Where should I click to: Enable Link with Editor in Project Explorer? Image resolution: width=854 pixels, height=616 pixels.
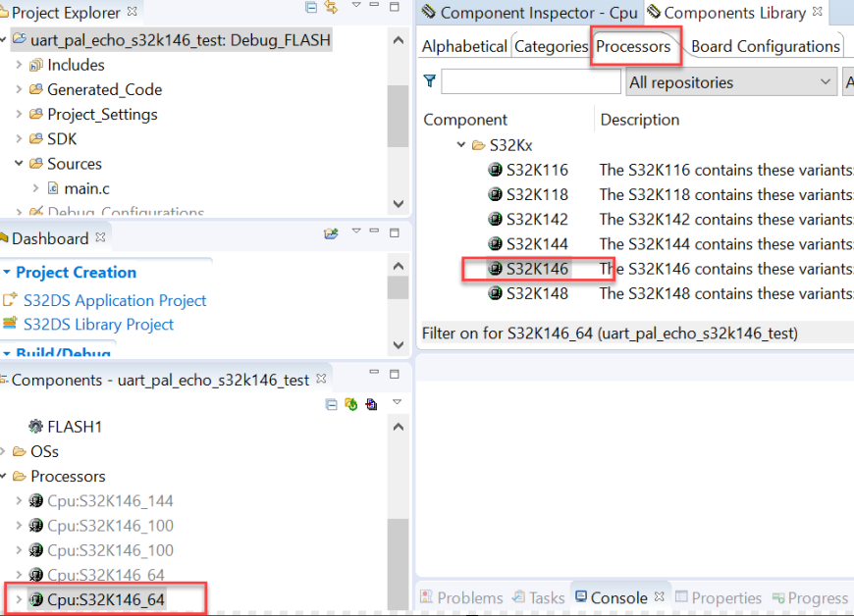(331, 8)
